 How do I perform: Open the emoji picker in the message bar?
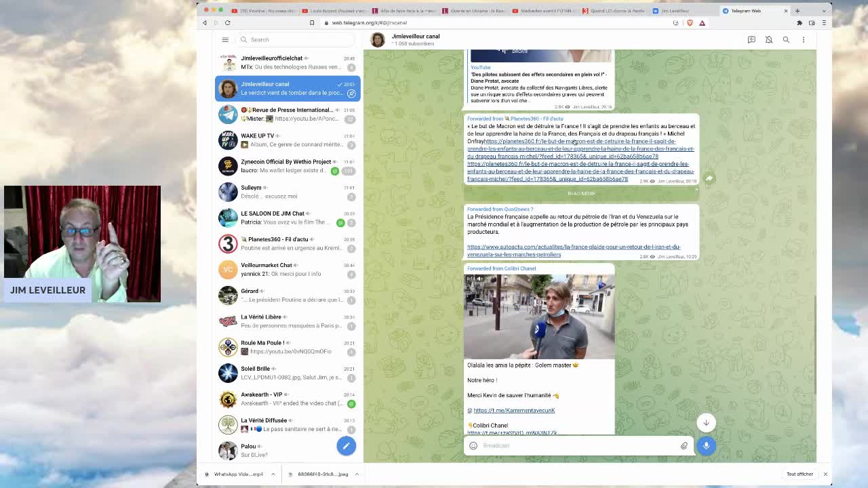473,445
